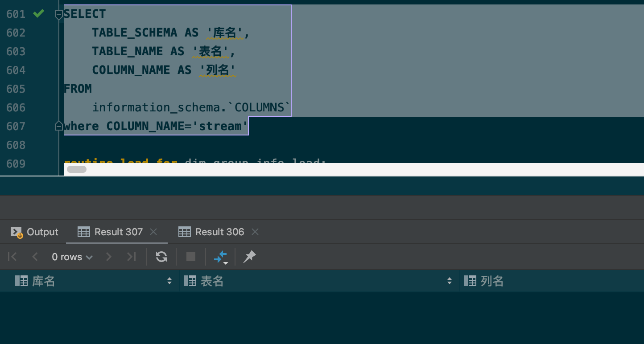Click the TABLE_SCHEMA keyword on line 602
The width and height of the screenshot is (644, 344).
(x=135, y=33)
